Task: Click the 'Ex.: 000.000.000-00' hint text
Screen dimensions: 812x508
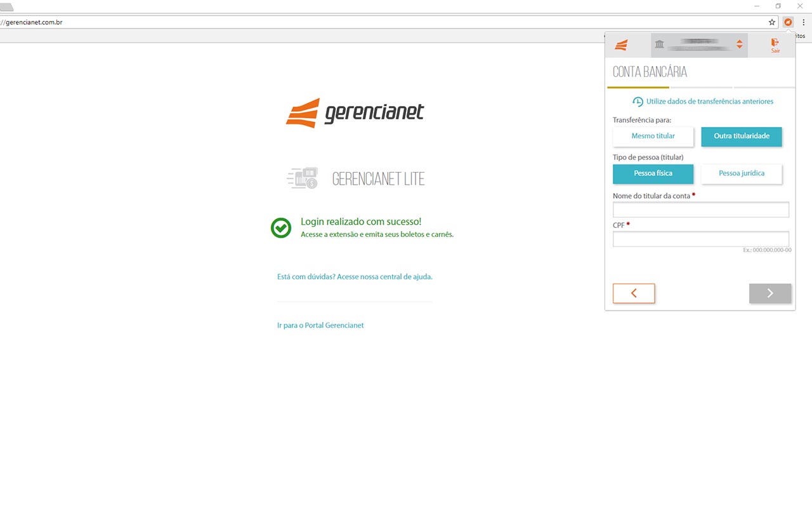Action: pos(767,250)
